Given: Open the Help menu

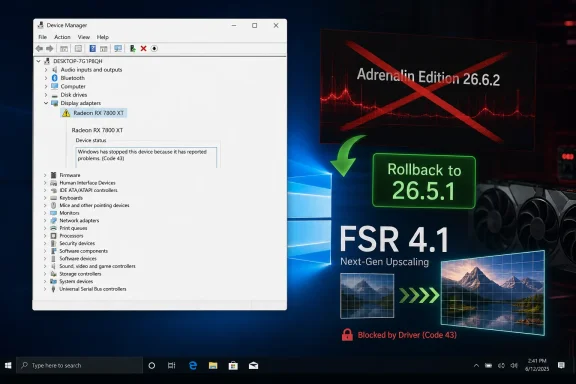Looking at the screenshot, I should [x=103, y=37].
